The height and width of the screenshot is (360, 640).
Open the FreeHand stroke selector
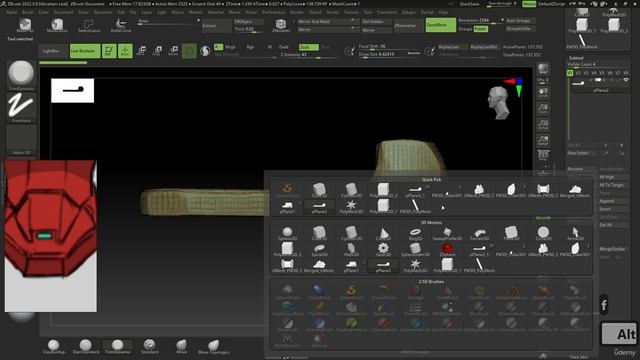click(x=21, y=107)
